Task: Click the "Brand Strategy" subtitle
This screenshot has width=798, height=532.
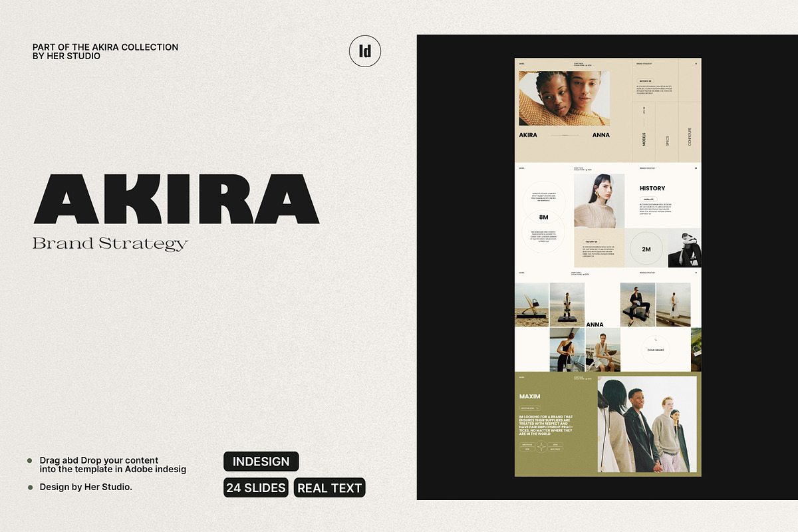Action: [x=110, y=243]
